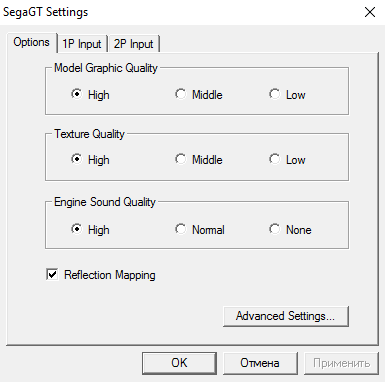Click the Model Graphic Quality group label
This screenshot has width=385, height=382.
[106, 68]
